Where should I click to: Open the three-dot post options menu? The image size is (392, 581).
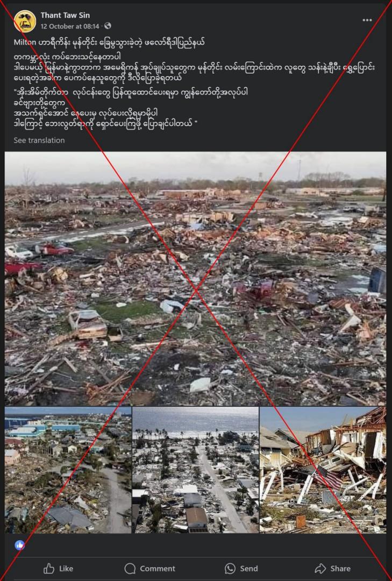point(367,20)
